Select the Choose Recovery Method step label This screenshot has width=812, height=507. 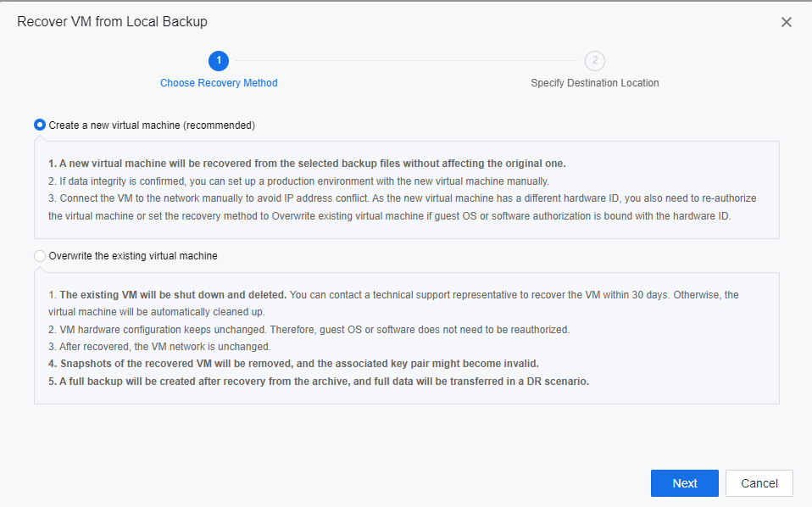tap(219, 83)
